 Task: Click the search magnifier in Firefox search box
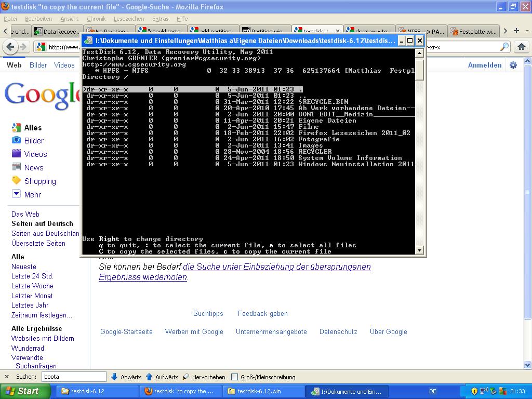click(x=504, y=47)
